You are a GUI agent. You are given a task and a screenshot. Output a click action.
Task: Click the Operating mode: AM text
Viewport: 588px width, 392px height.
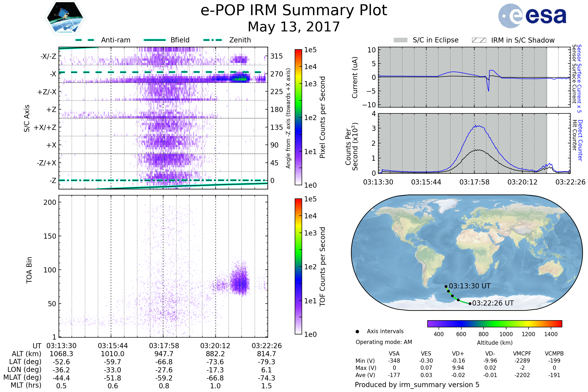pos(384,342)
